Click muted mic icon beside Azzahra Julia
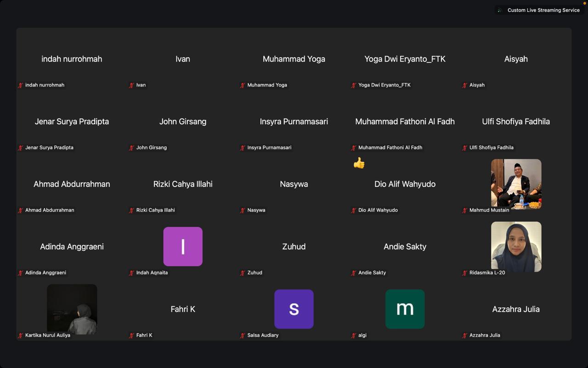Viewport: 588px width, 368px height. [465, 335]
